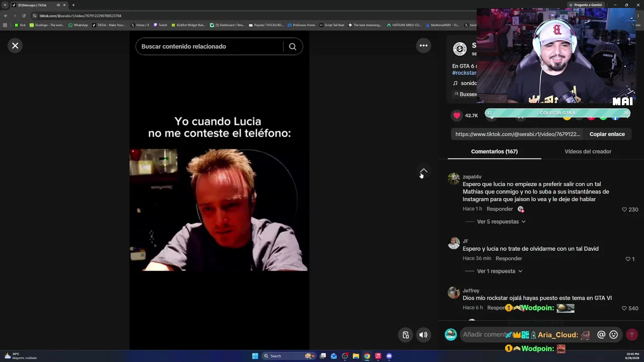Mute the TikTok tab via speaker icon

pos(58,5)
